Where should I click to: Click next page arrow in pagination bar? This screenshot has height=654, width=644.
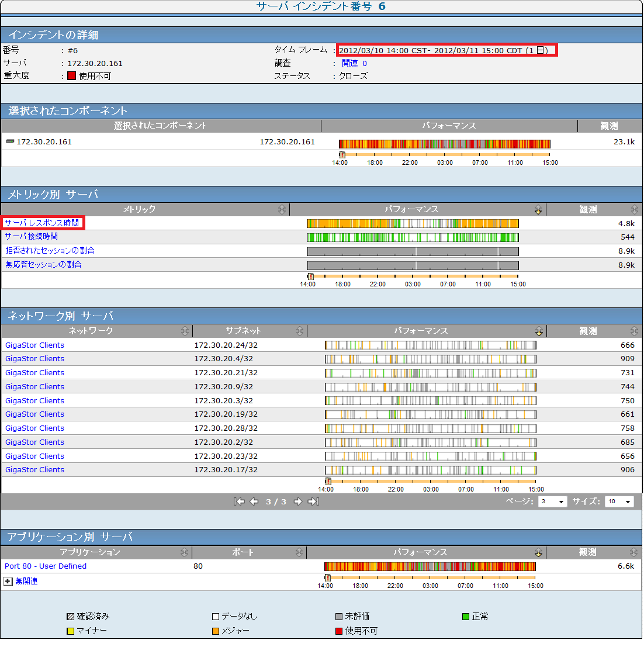297,502
